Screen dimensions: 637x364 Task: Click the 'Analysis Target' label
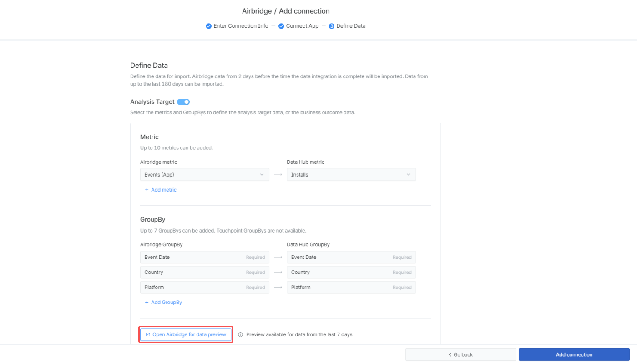point(152,102)
